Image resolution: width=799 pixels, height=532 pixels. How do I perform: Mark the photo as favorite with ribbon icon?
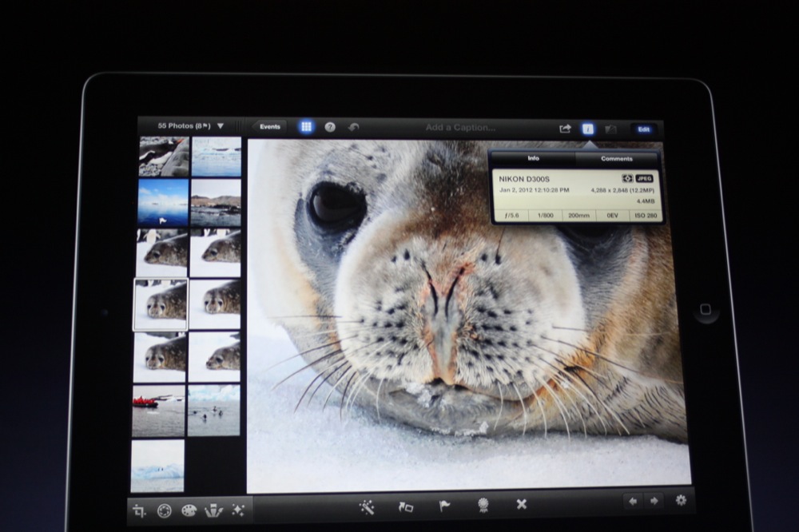[483, 505]
